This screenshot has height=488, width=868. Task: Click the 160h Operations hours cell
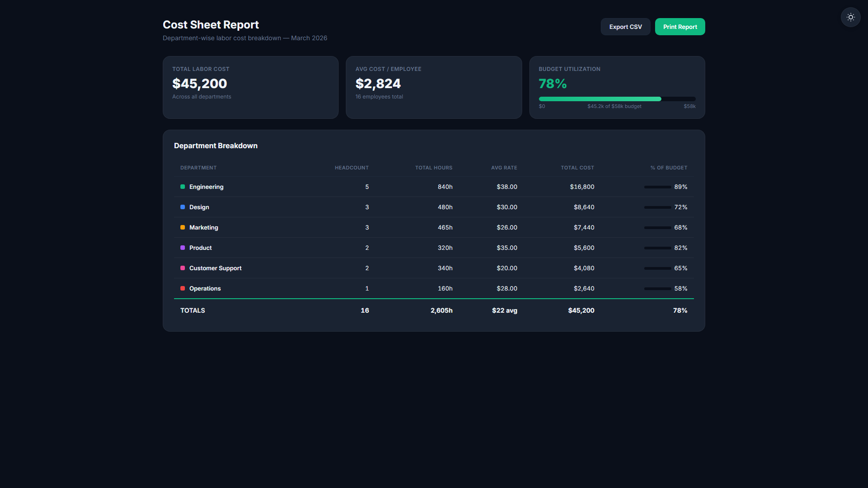pos(445,288)
